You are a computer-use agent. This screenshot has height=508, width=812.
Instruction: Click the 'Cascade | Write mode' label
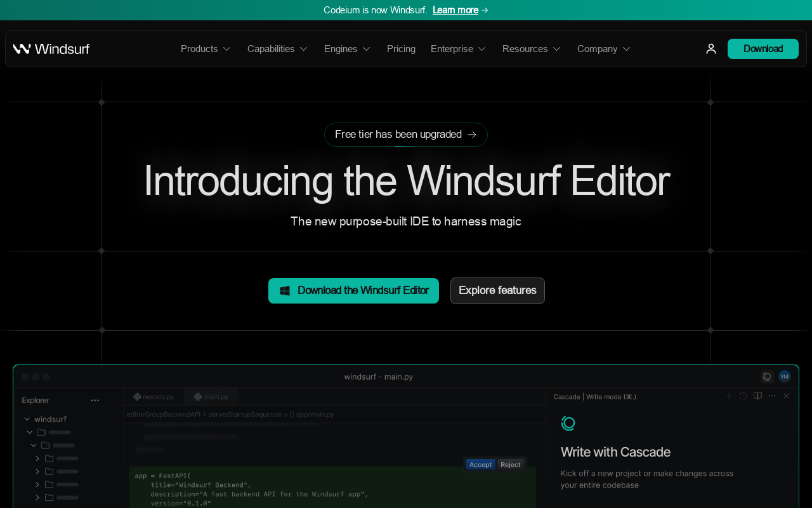(594, 396)
